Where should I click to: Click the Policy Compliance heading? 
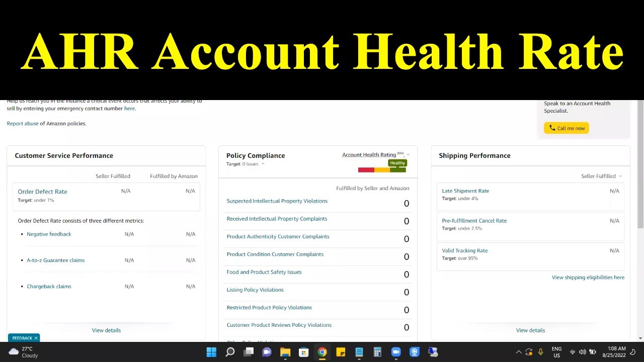pyautogui.click(x=256, y=156)
